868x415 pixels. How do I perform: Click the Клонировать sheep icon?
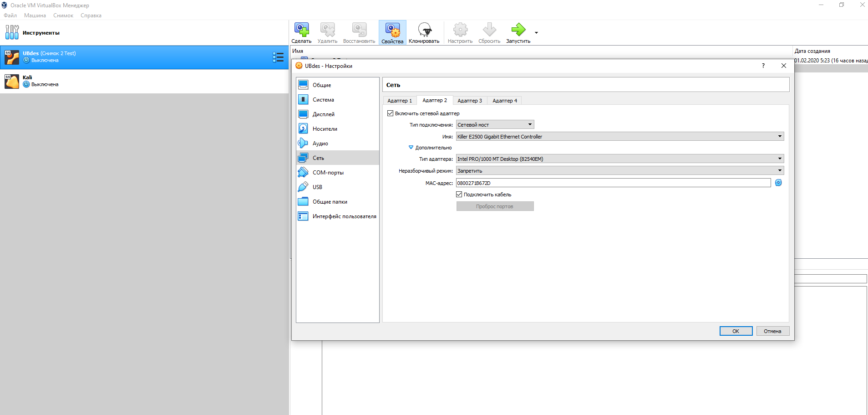point(424,30)
